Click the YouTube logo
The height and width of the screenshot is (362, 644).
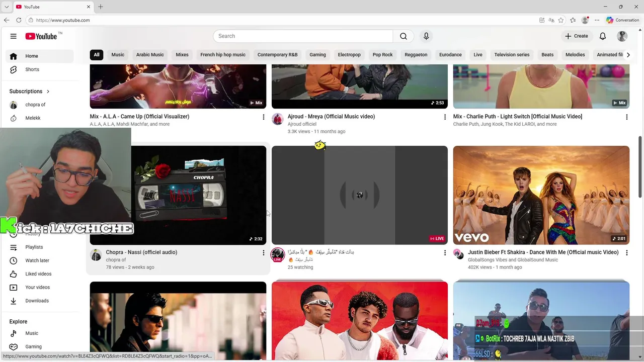point(41,36)
